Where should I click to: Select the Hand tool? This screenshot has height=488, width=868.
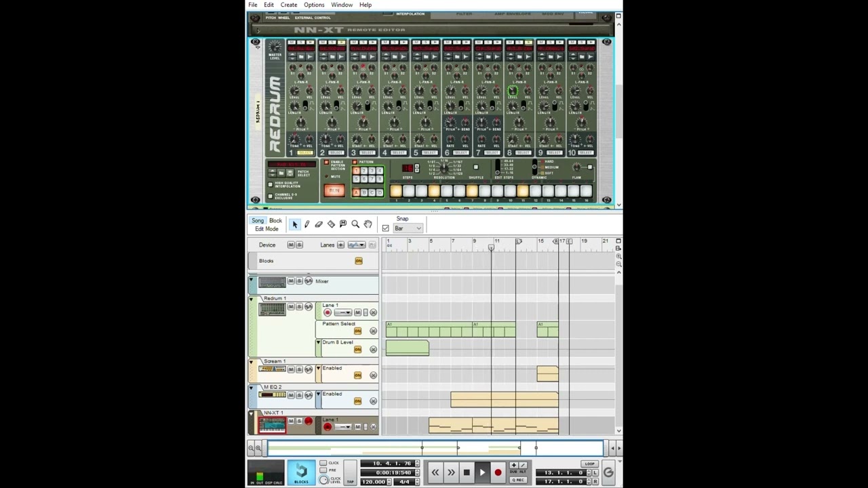pos(368,224)
